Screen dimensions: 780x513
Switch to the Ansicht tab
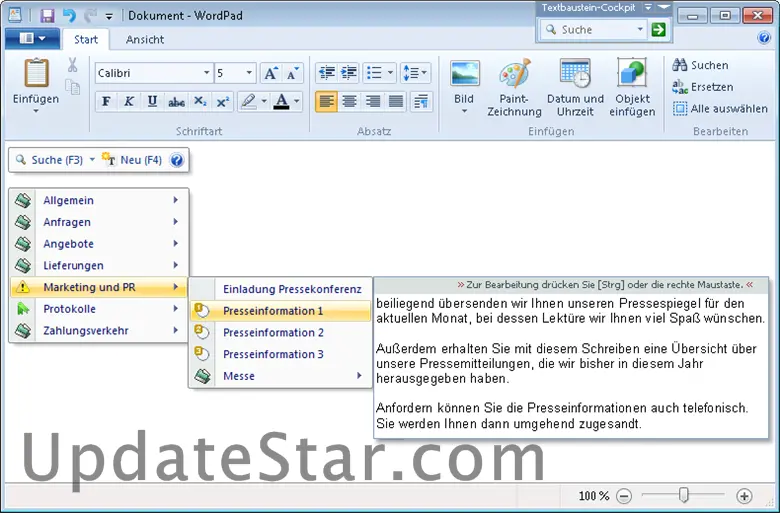coord(145,39)
